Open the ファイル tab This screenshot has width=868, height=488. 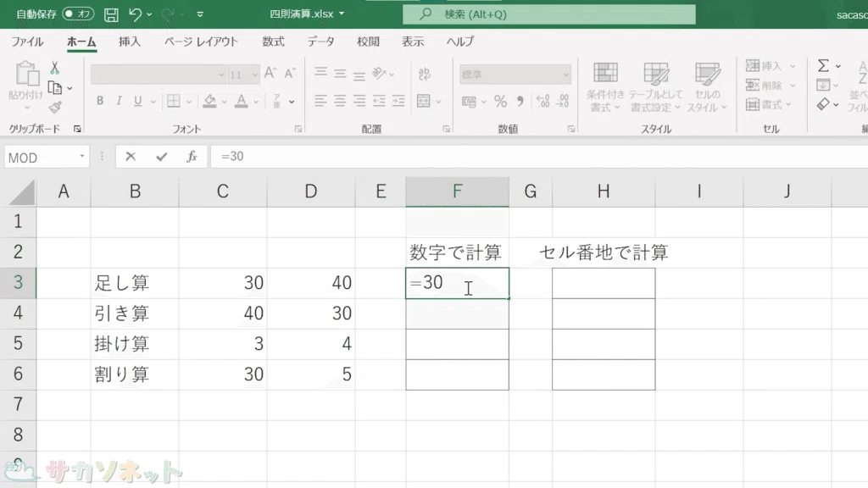27,42
